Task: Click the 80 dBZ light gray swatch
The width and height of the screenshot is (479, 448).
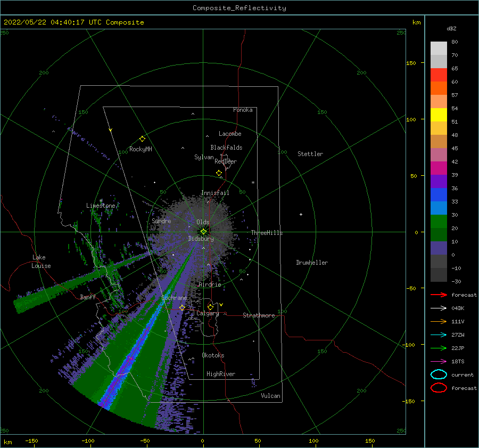Action: [x=439, y=48]
